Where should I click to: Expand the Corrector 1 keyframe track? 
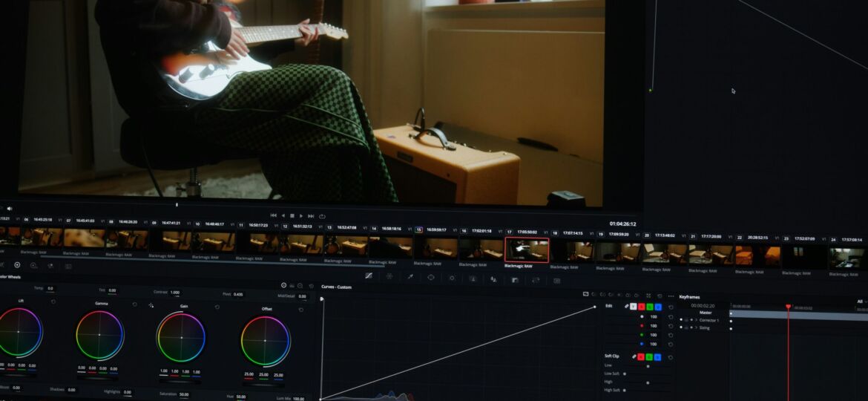(x=697, y=320)
